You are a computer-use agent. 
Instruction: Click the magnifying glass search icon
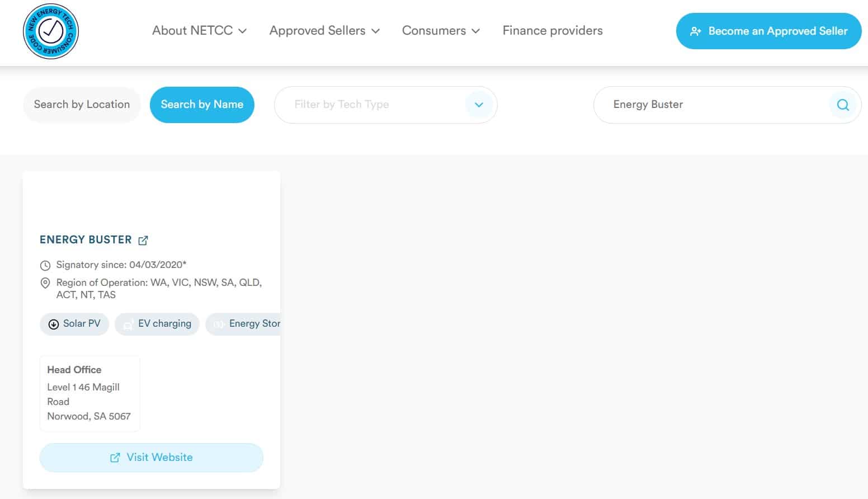(x=843, y=105)
